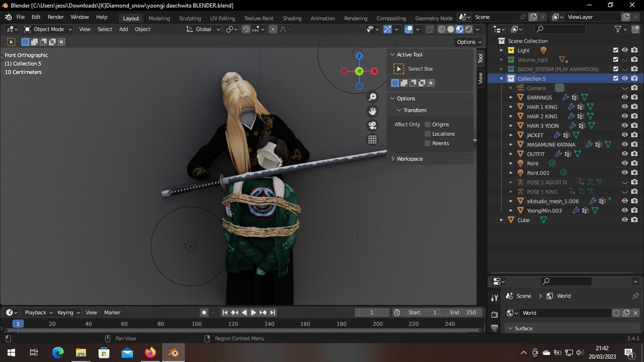Screen dimensions: 644x362
Task: Expand the Cube collection
Action: tap(502, 220)
